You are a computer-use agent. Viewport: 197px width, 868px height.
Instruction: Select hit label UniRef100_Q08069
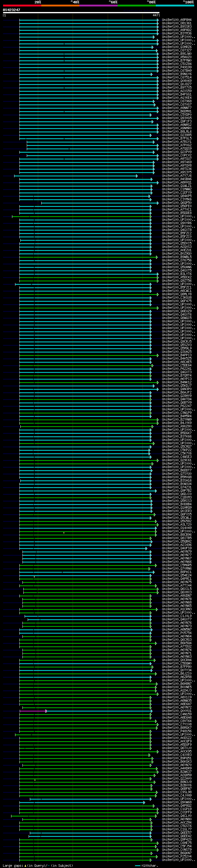coord(177,81)
